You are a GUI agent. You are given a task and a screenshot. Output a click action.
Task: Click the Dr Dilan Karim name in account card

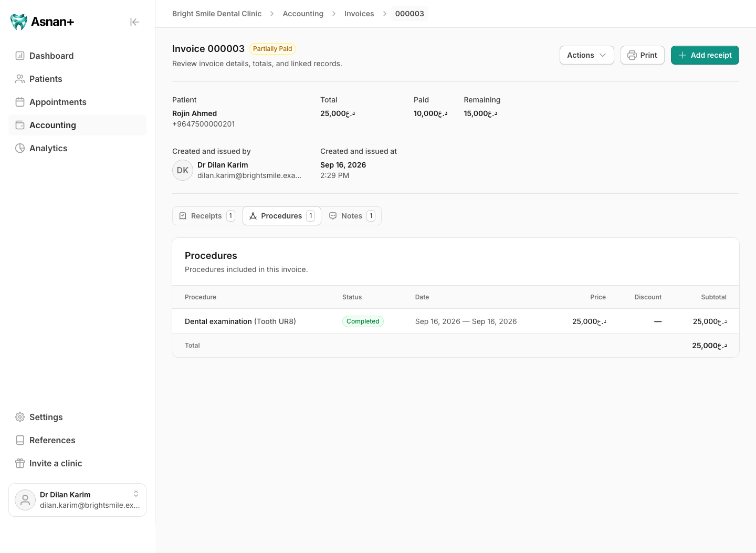65,495
